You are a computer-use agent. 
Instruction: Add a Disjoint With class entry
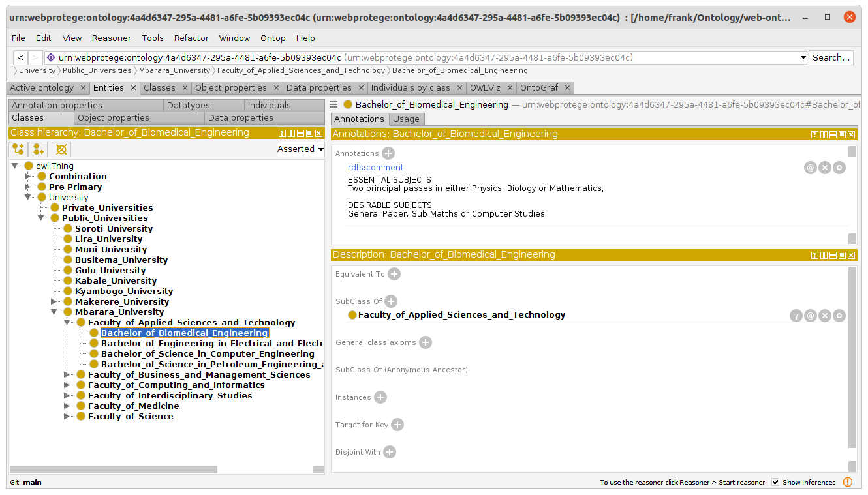pyautogui.click(x=390, y=452)
